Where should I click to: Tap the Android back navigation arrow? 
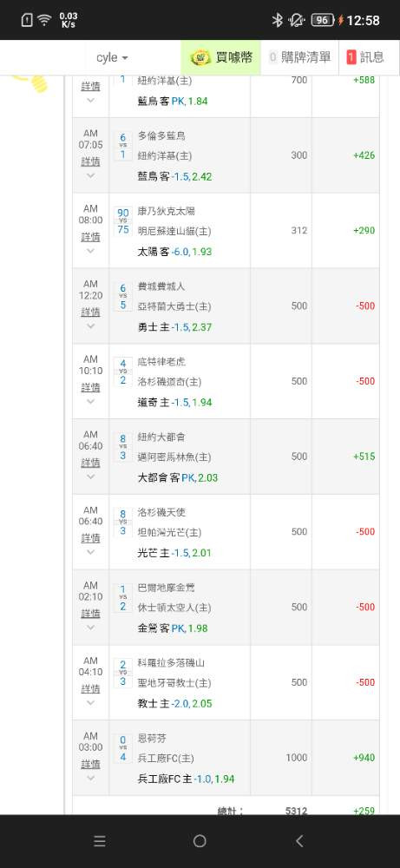(x=299, y=841)
